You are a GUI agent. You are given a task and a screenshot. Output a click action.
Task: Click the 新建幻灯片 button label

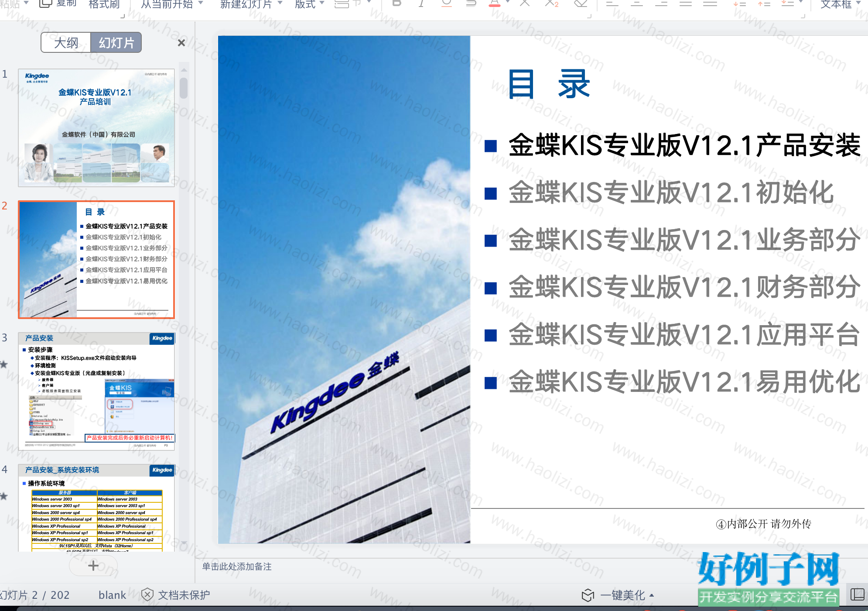pos(246,4)
